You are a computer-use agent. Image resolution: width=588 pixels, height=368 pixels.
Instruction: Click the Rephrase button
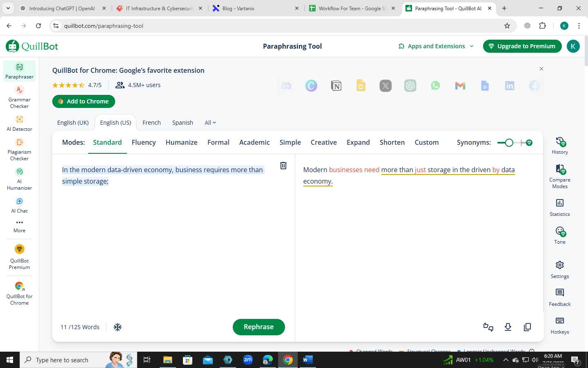click(x=258, y=327)
